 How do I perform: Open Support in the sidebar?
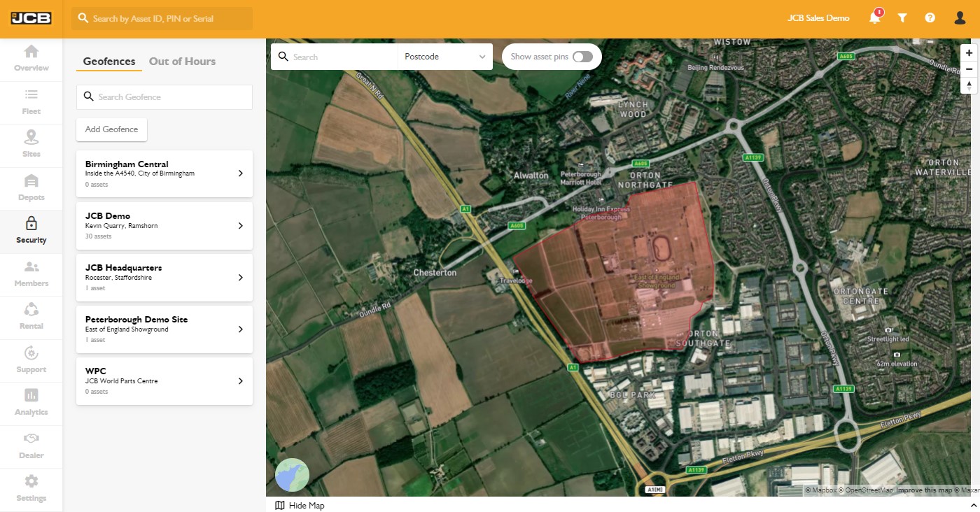(31, 360)
